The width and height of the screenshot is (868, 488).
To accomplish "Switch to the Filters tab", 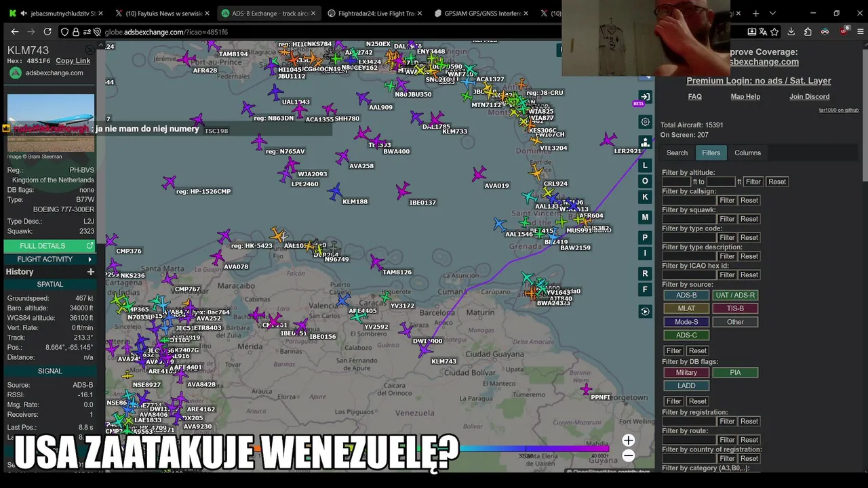I will (x=711, y=152).
